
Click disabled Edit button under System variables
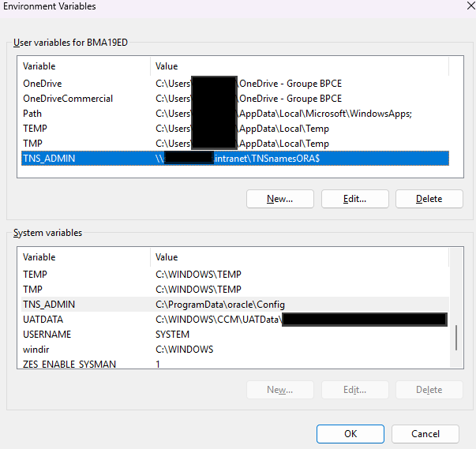(355, 390)
